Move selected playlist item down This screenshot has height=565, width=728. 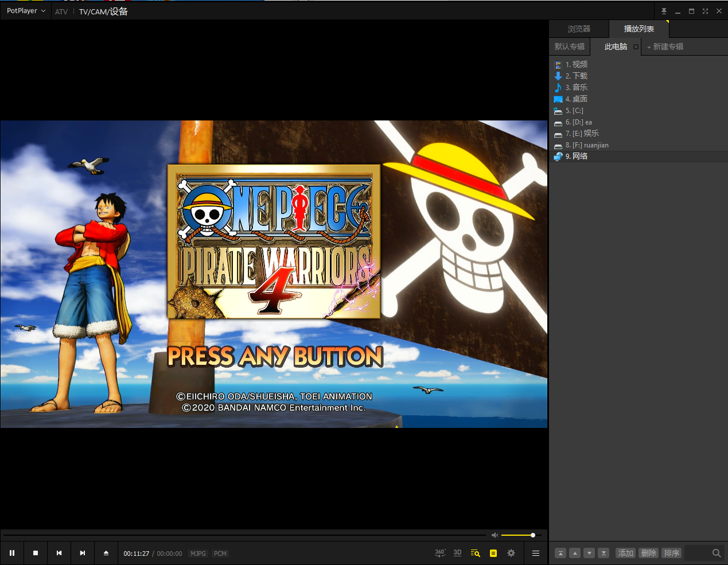coord(589,553)
